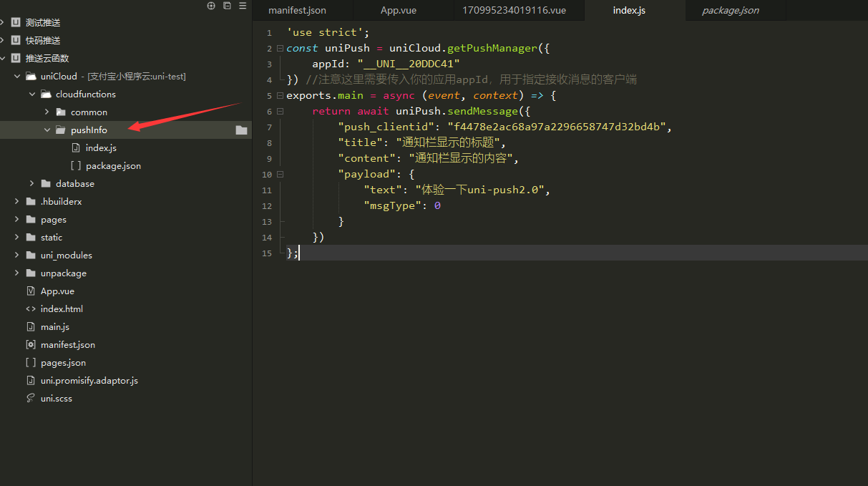Image resolution: width=868 pixels, height=486 pixels.
Task: Switch to the App.vue editor tab
Action: point(399,11)
